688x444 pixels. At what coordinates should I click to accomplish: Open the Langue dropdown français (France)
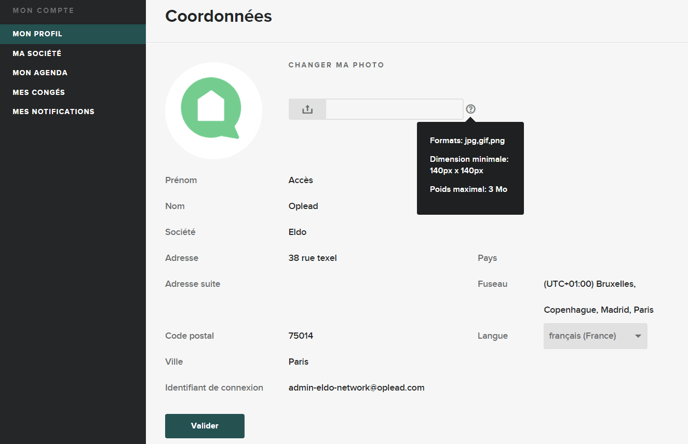595,336
